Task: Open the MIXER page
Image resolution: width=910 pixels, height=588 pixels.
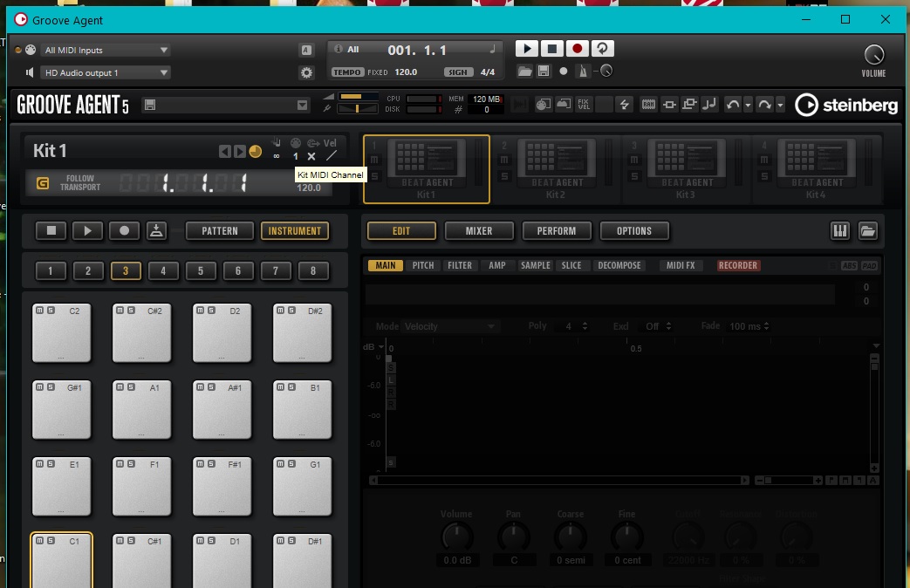Action: click(x=479, y=231)
